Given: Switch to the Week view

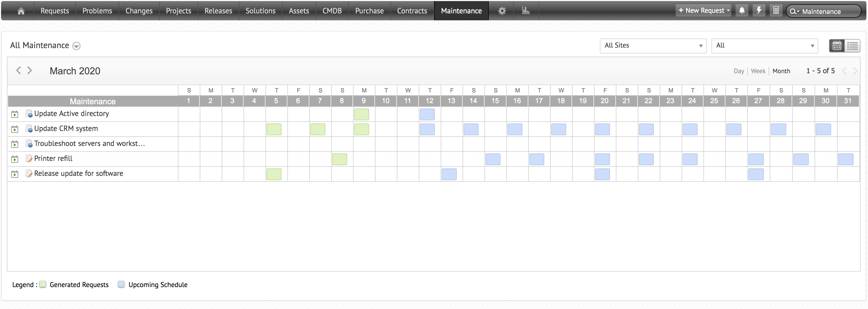Looking at the screenshot, I should tap(758, 71).
